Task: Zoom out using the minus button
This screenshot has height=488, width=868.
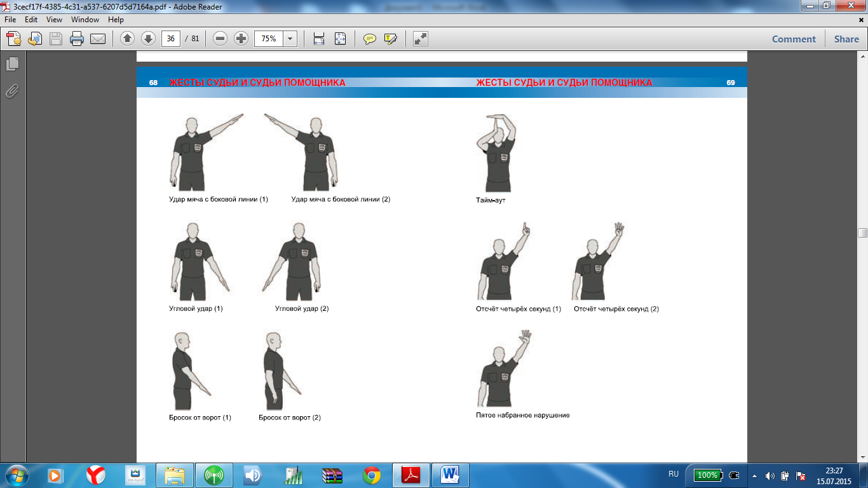Action: (220, 39)
